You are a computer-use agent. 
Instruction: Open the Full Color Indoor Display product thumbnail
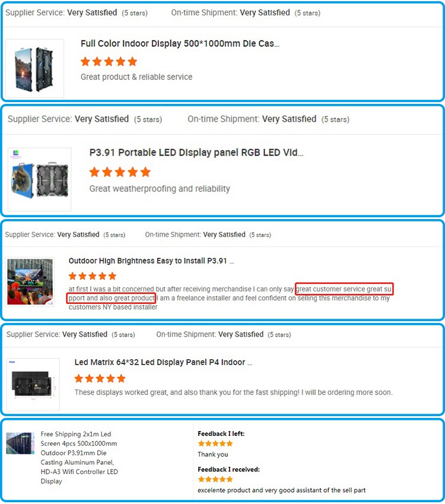[x=34, y=68]
